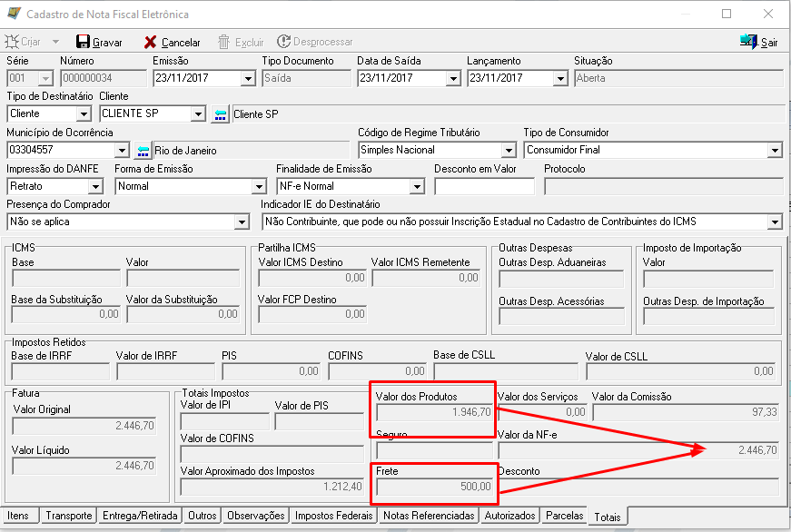The width and height of the screenshot is (791, 532).
Task: Click the Sair exit icon
Action: pyautogui.click(x=749, y=42)
